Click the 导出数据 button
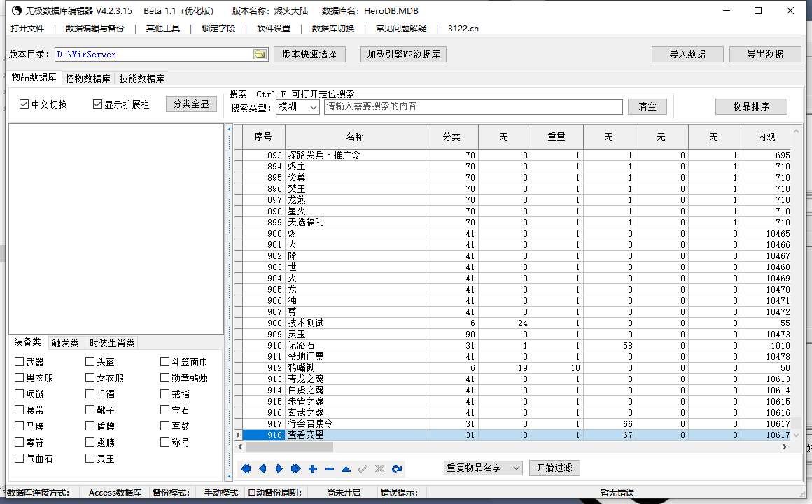The height and width of the screenshot is (504, 812). pyautogui.click(x=765, y=54)
